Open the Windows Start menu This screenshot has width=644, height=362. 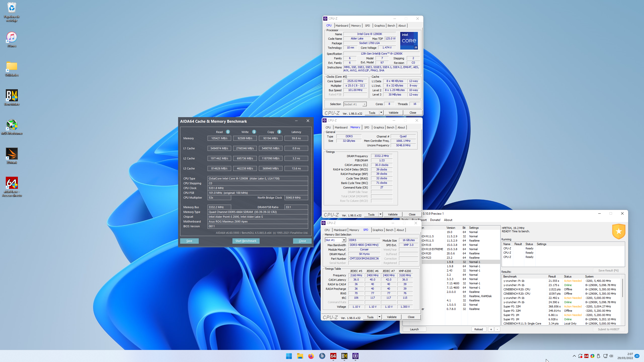289,356
